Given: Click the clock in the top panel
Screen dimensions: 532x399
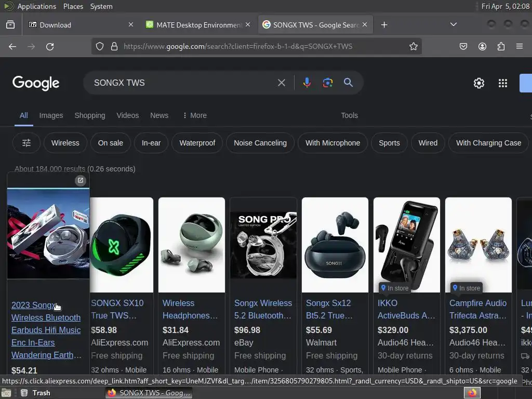Looking at the screenshot, I should 505,6.
